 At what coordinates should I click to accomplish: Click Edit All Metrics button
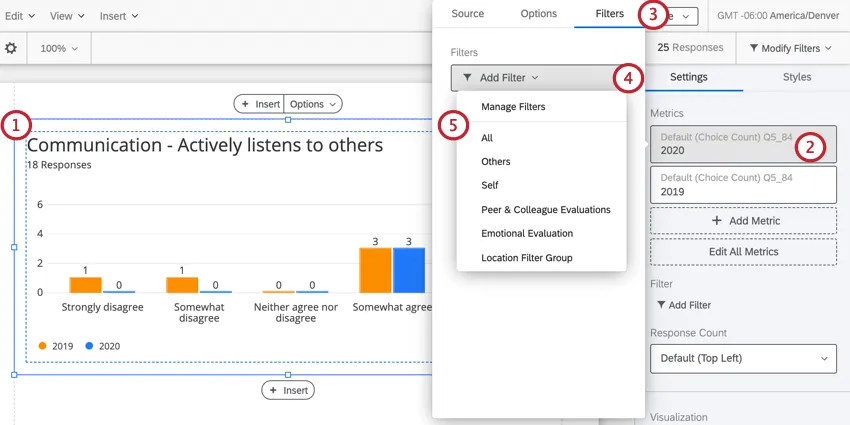(743, 251)
